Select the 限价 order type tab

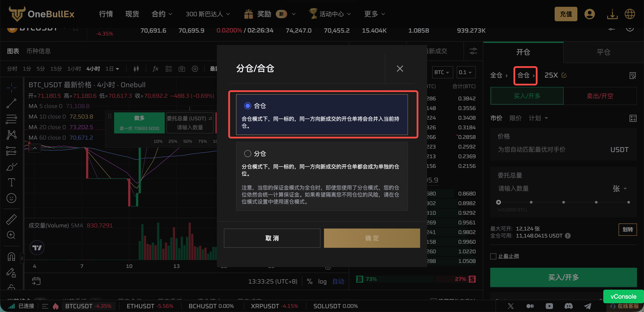[515, 118]
